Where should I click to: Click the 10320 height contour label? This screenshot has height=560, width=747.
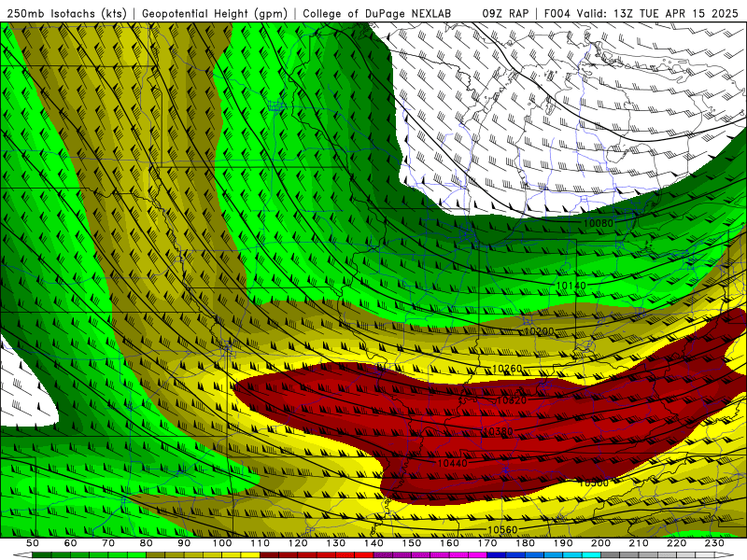[x=511, y=400]
